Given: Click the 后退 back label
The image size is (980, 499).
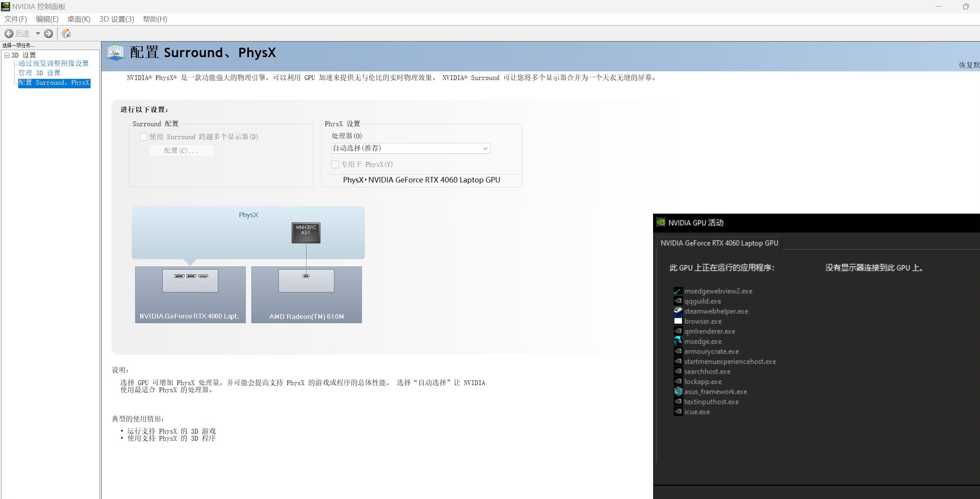Looking at the screenshot, I should (x=22, y=34).
